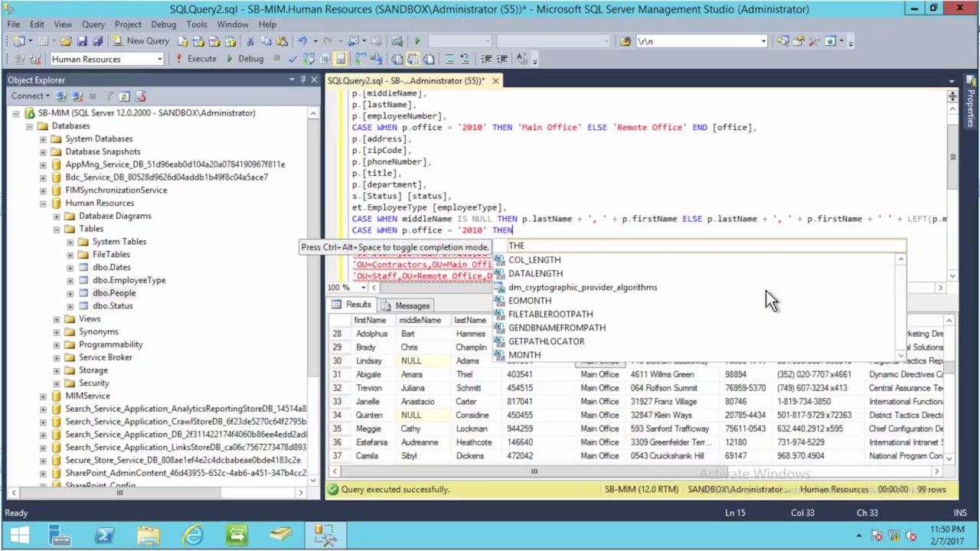Pin the Object Explorer panel
The width and height of the screenshot is (980, 551).
(303, 80)
